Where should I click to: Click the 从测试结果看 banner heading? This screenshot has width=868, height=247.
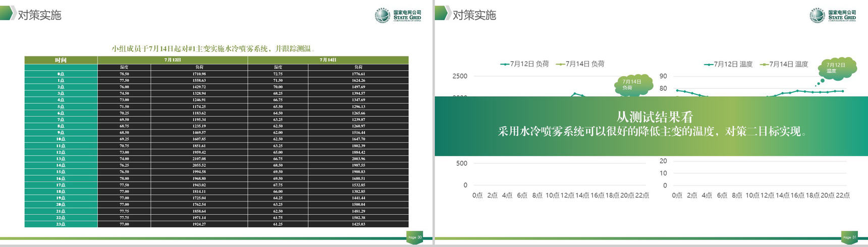(x=655, y=117)
